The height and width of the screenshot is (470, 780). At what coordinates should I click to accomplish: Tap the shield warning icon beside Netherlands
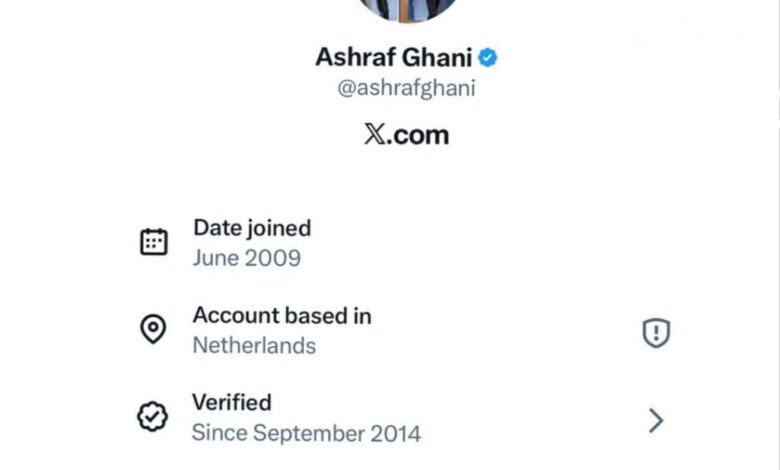(x=656, y=333)
